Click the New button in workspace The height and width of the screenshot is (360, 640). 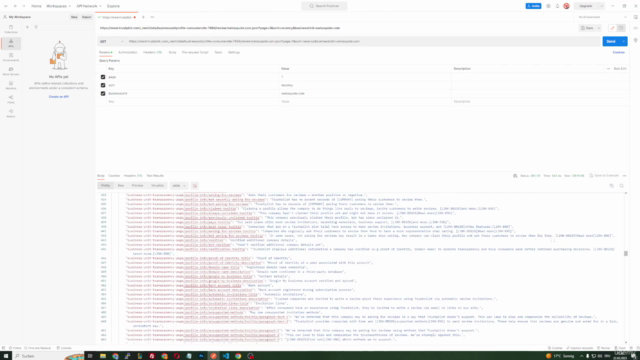(74, 17)
